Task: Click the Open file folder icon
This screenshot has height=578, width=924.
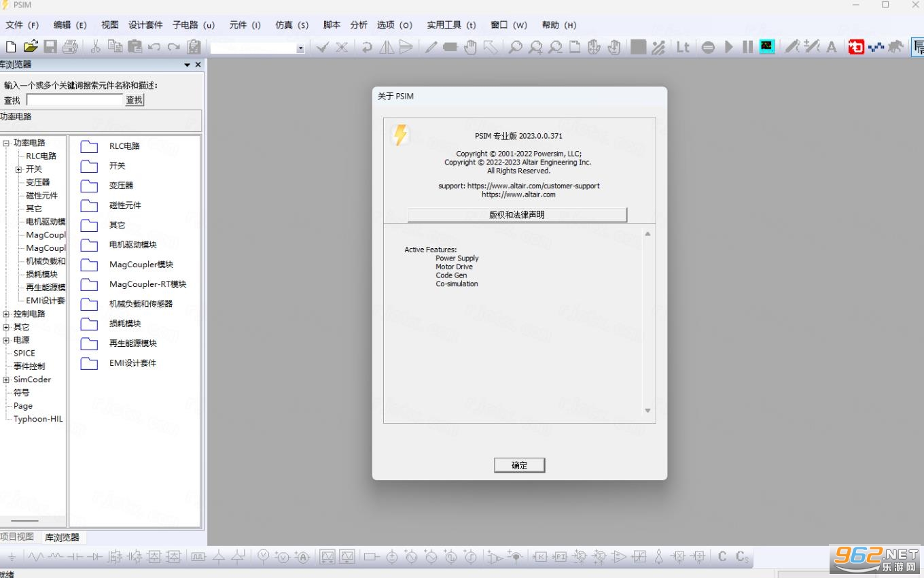Action: (x=31, y=46)
